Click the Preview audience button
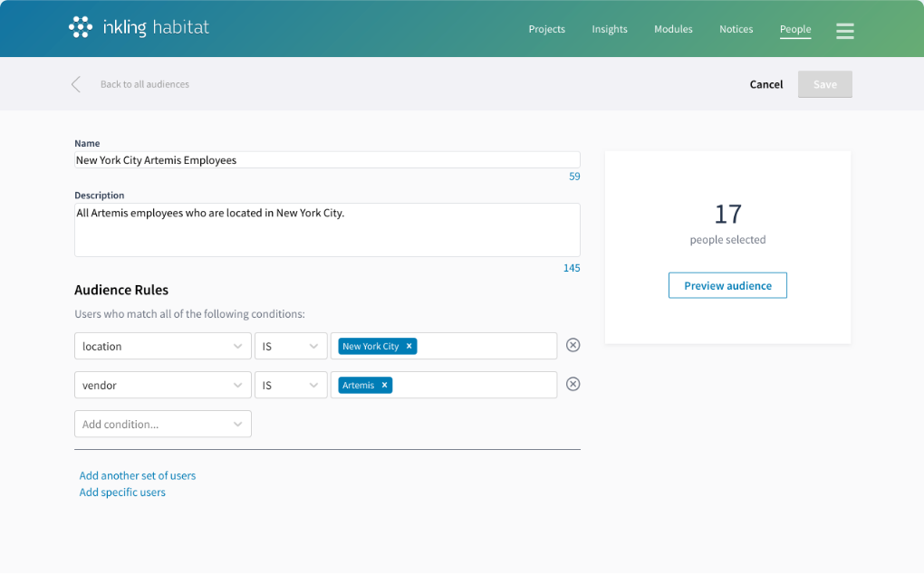The height and width of the screenshot is (574, 924). [727, 285]
